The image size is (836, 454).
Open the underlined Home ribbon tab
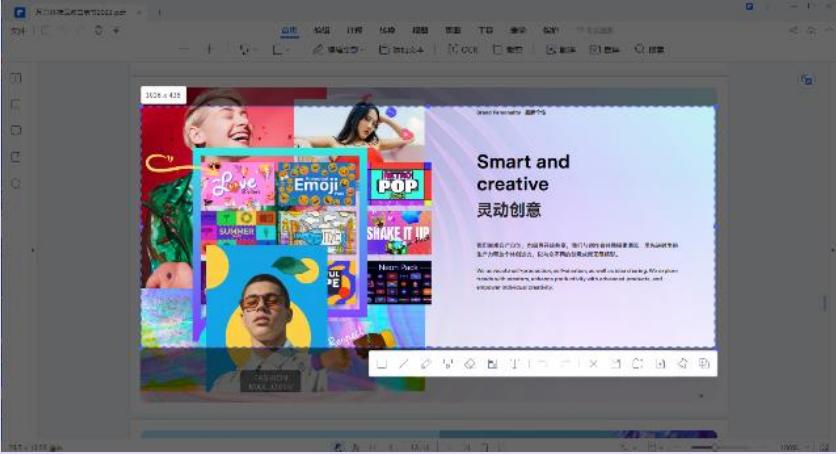(289, 30)
